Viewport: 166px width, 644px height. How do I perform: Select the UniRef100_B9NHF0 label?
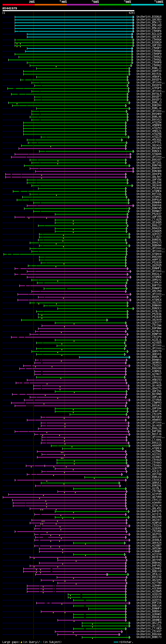click(x=149, y=609)
